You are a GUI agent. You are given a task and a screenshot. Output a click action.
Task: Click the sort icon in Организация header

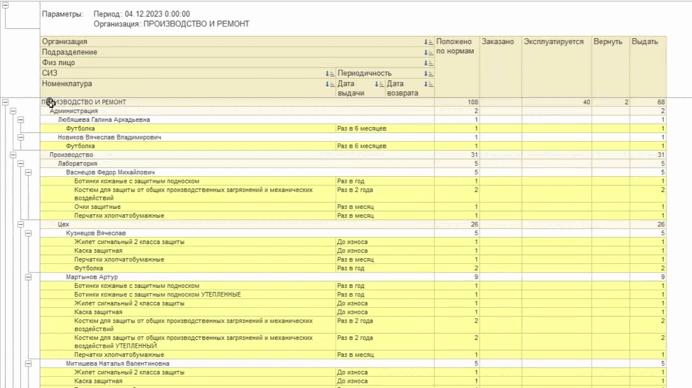(428, 42)
